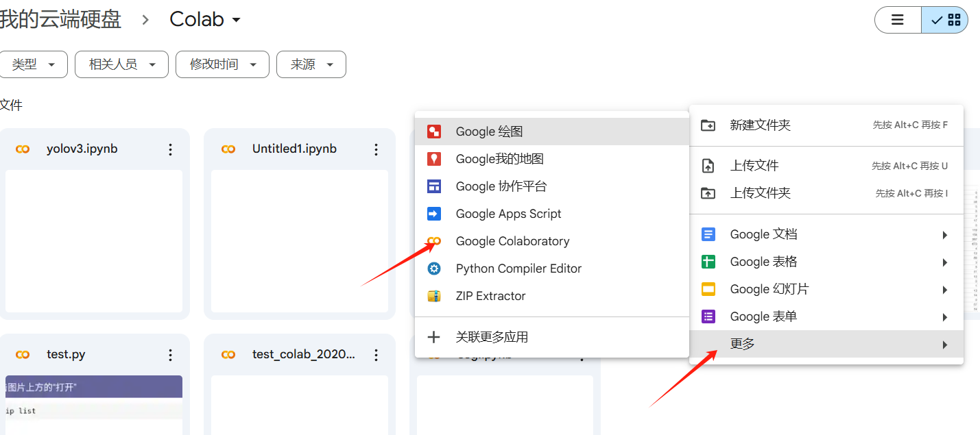980x435 pixels.
Task: Click the test.py preview thumbnail
Action: coord(94,405)
